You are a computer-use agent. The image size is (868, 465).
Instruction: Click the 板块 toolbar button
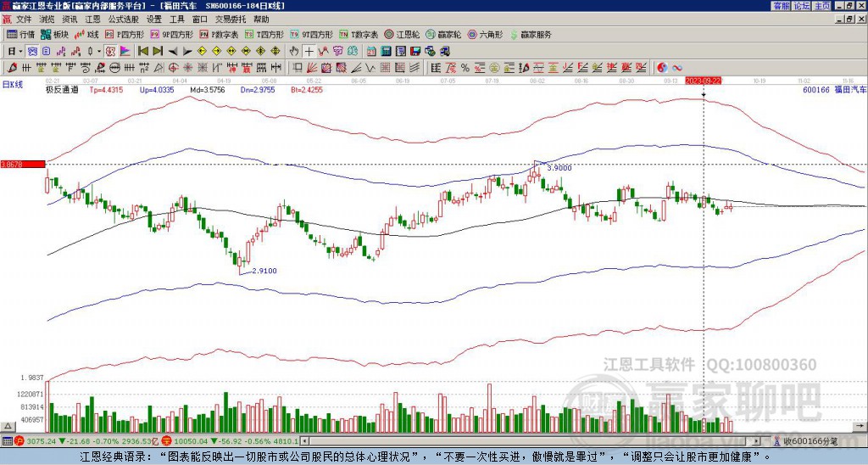(54, 34)
